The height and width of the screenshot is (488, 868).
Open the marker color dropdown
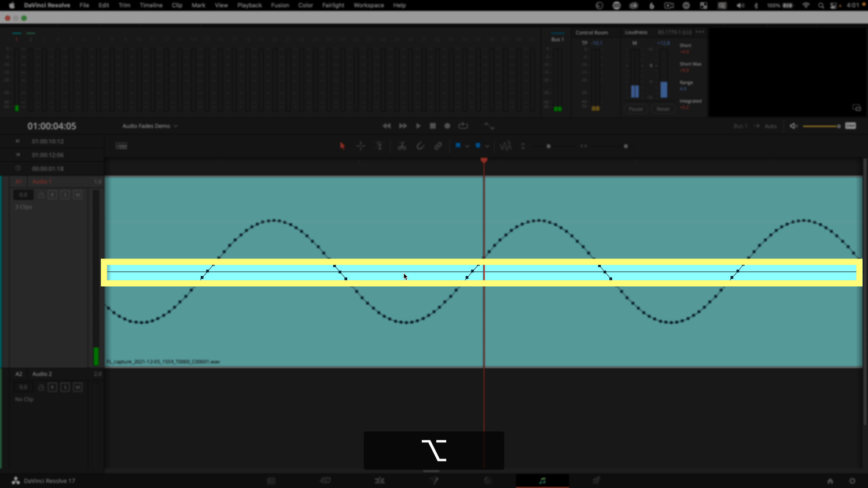point(487,146)
